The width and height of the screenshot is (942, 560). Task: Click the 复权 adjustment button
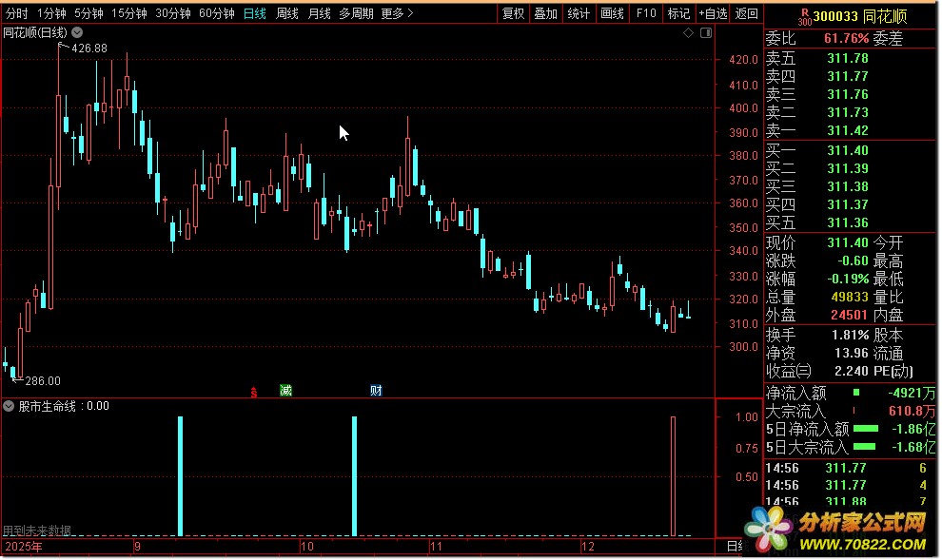tap(513, 13)
